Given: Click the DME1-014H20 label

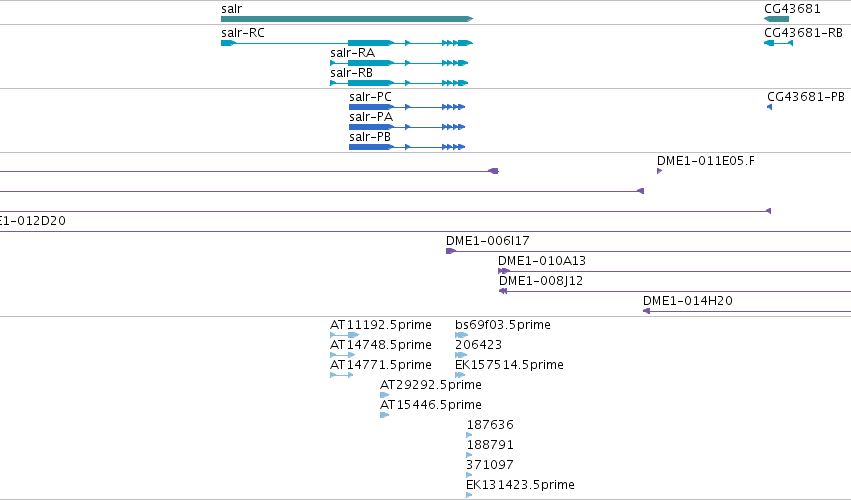Looking at the screenshot, I should [x=688, y=301].
